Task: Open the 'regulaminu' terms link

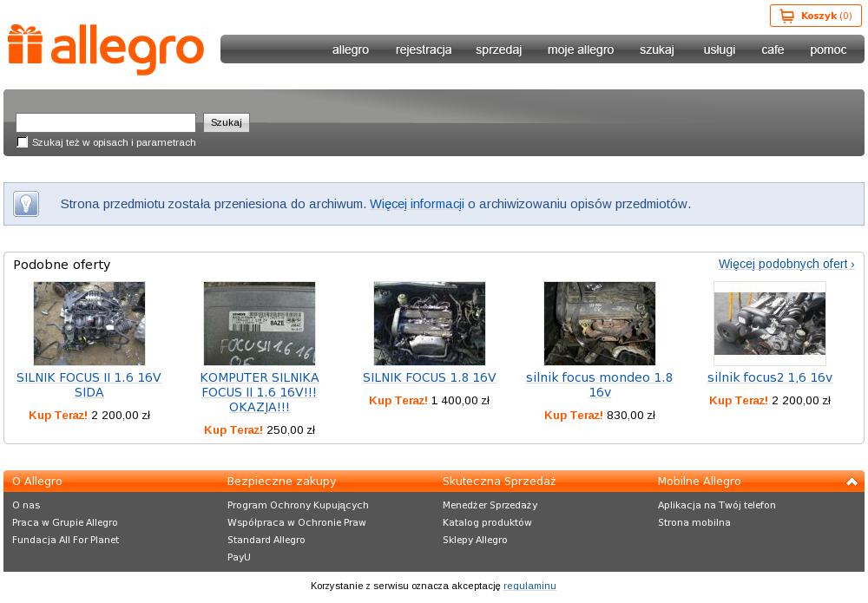Action: (x=529, y=586)
